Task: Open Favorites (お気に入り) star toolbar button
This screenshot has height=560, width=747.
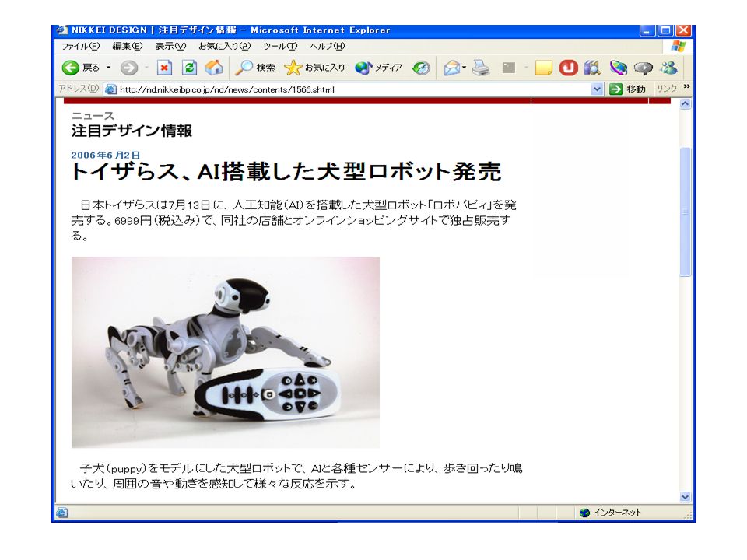Action: click(x=314, y=68)
